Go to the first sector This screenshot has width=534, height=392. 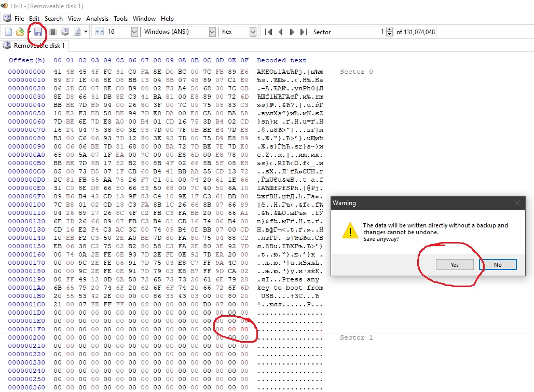point(268,32)
